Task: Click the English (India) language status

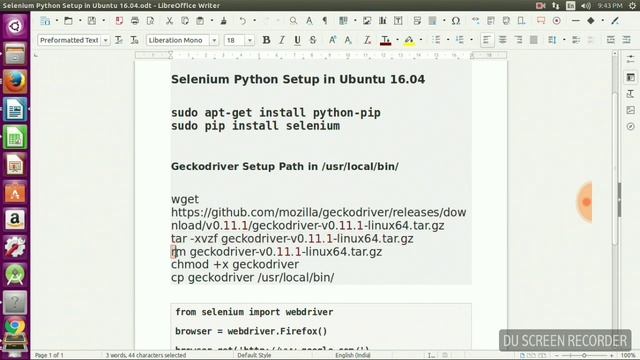Action: [x=353, y=356]
